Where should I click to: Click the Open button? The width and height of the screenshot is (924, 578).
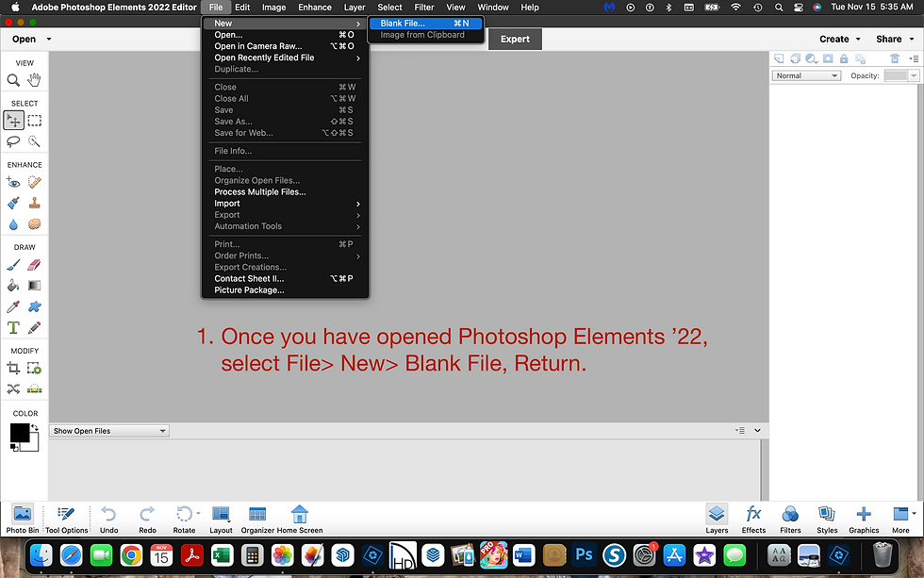click(25, 39)
